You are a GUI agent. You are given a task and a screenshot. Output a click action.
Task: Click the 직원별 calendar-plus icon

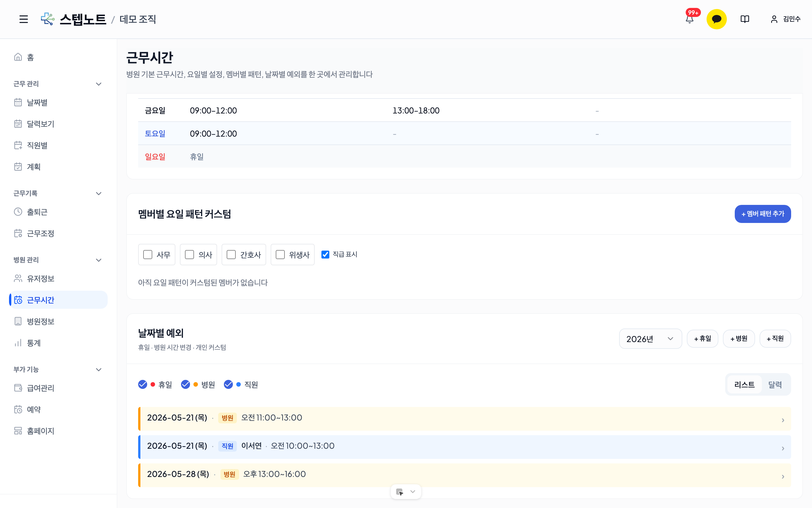click(x=18, y=145)
